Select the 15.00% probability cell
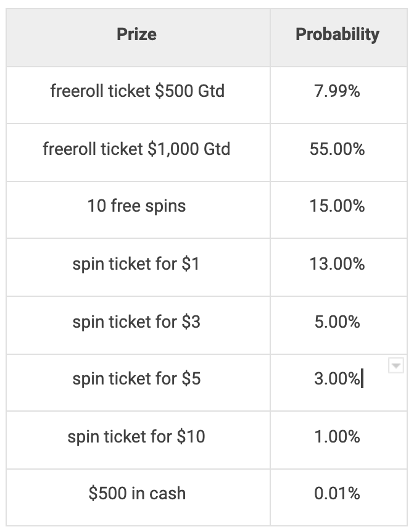Viewport: 414px width, 532px height. coord(337,206)
